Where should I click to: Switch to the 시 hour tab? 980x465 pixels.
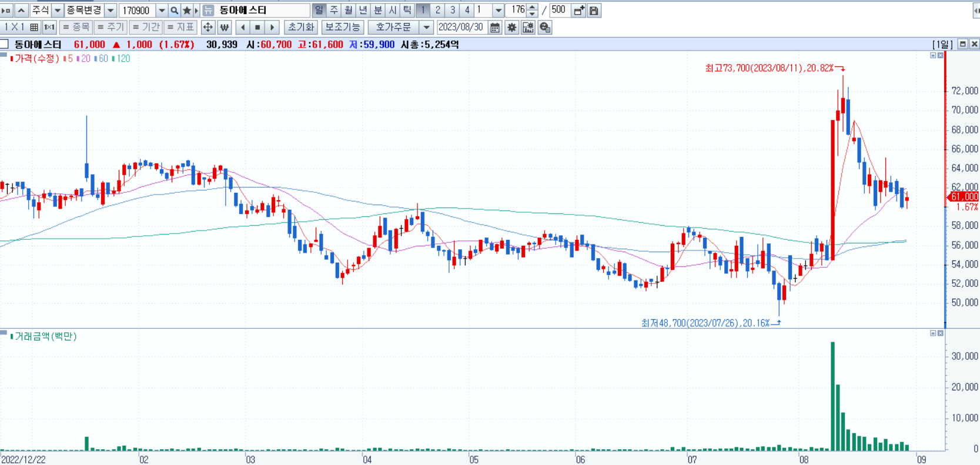393,11
